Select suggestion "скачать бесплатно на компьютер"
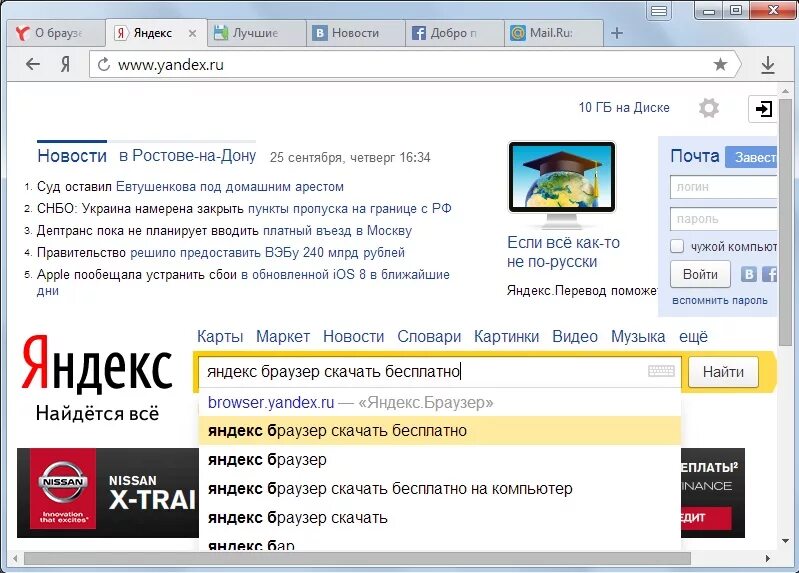 (440, 489)
